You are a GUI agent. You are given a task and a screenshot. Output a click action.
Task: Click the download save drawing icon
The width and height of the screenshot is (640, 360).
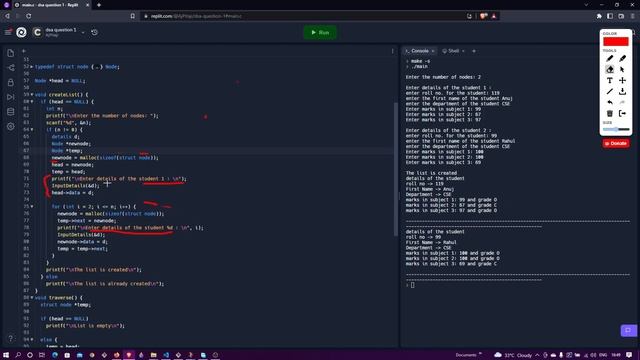pyautogui.click(x=622, y=91)
